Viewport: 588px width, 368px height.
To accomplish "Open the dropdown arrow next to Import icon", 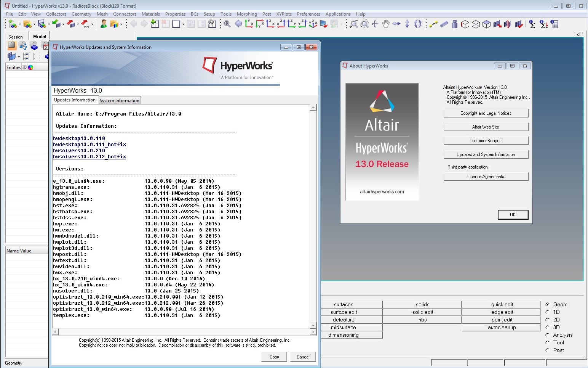I will (63, 24).
